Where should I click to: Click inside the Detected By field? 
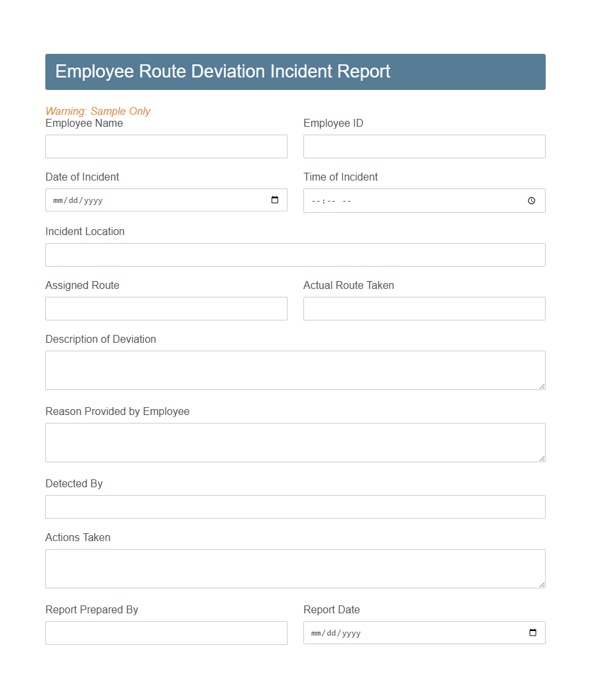pos(295,506)
